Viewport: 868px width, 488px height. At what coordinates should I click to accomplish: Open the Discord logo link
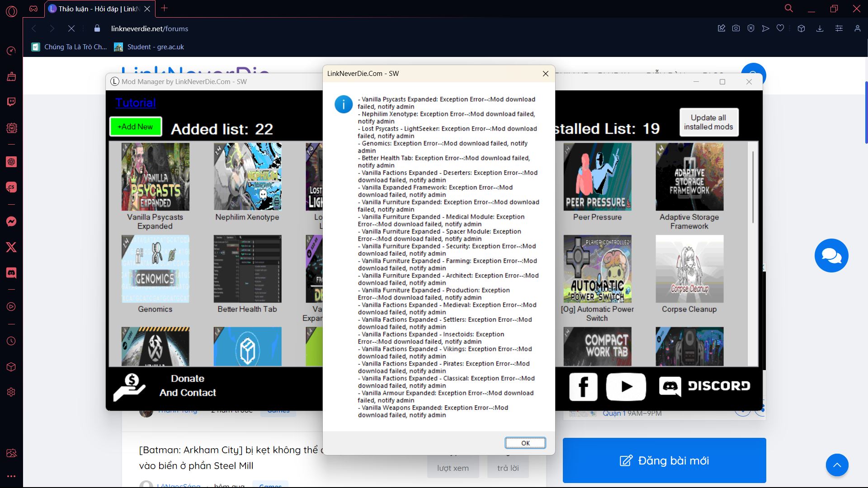click(x=704, y=386)
